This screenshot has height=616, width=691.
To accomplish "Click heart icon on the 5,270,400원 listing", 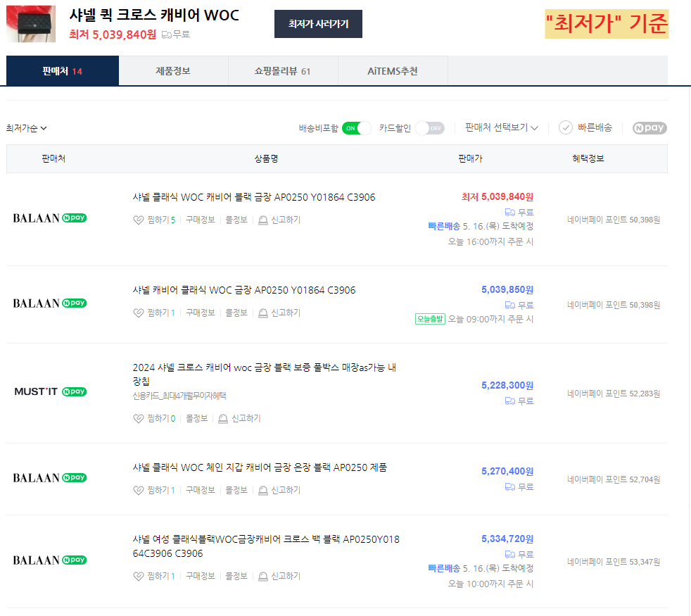I will point(139,490).
